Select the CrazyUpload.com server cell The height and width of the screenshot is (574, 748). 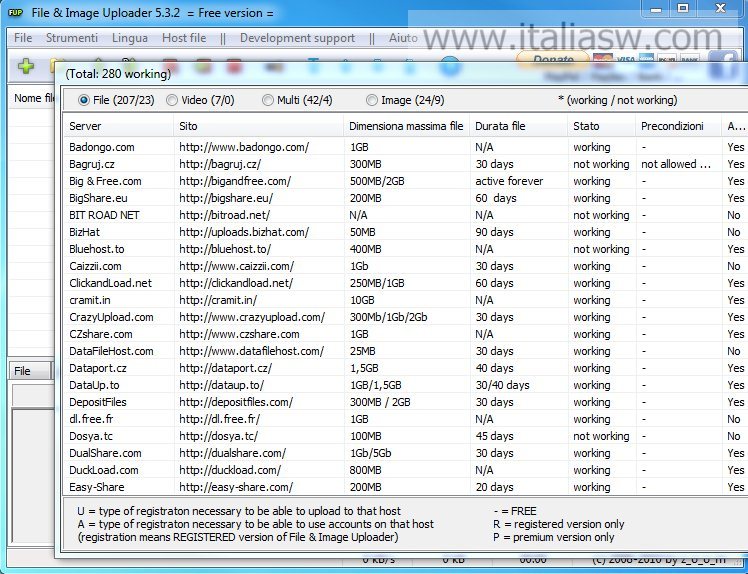[111, 317]
